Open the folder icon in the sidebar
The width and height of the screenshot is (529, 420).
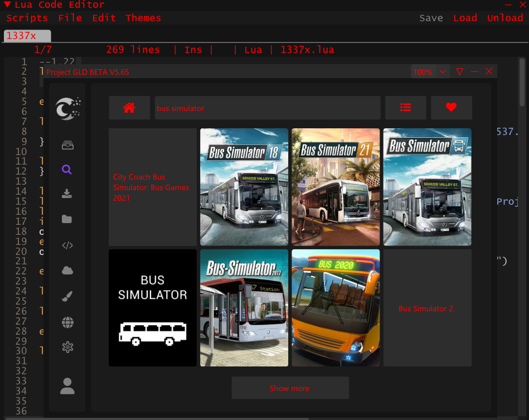pyautogui.click(x=67, y=219)
